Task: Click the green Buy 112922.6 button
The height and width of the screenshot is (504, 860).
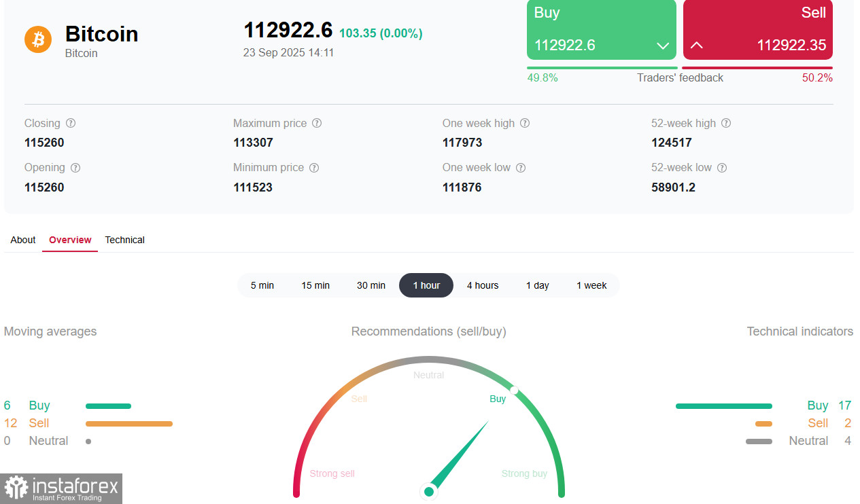Action: (x=602, y=30)
